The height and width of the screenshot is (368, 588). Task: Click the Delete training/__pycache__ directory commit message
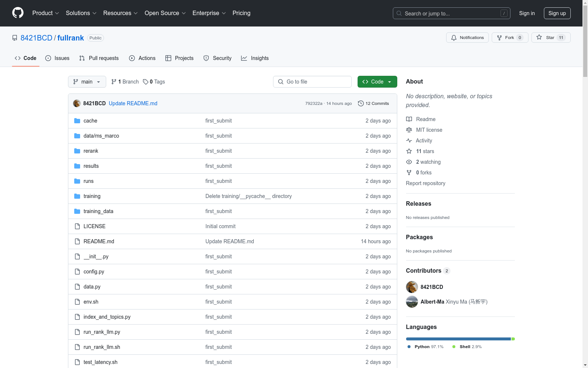click(x=248, y=196)
